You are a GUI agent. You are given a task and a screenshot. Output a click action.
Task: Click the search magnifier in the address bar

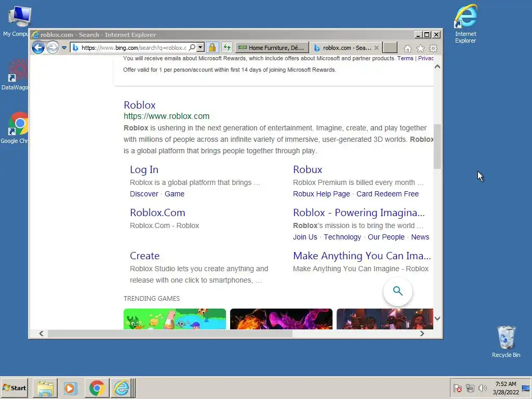pyautogui.click(x=192, y=47)
